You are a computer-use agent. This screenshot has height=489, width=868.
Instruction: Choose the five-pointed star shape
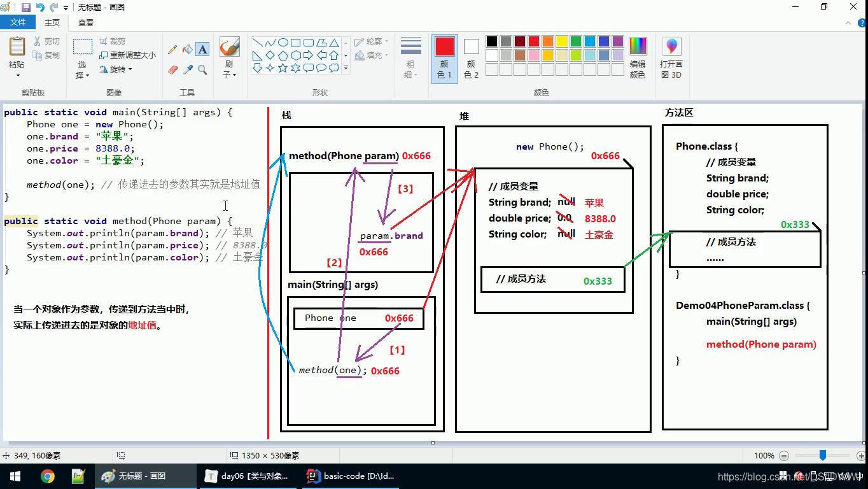[x=283, y=67]
